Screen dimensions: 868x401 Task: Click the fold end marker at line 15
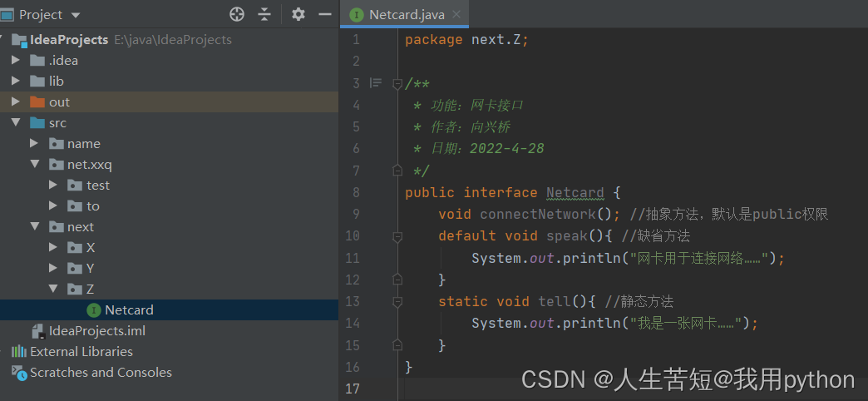click(x=397, y=345)
